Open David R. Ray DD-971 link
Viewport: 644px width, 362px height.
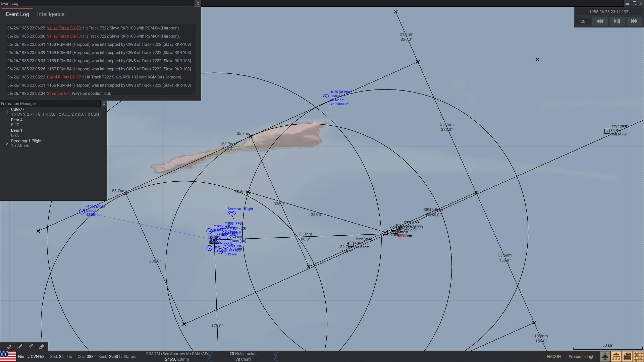pyautogui.click(x=65, y=77)
